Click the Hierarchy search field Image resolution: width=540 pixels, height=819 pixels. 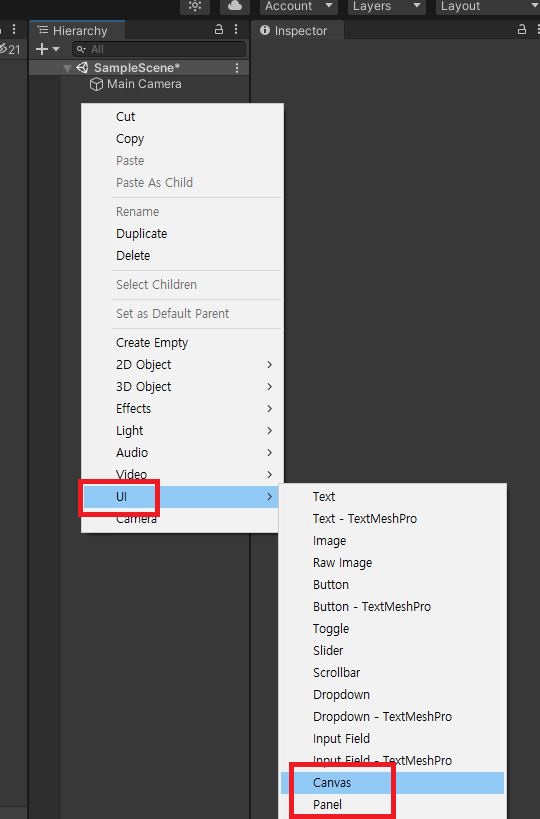pyautogui.click(x=159, y=49)
